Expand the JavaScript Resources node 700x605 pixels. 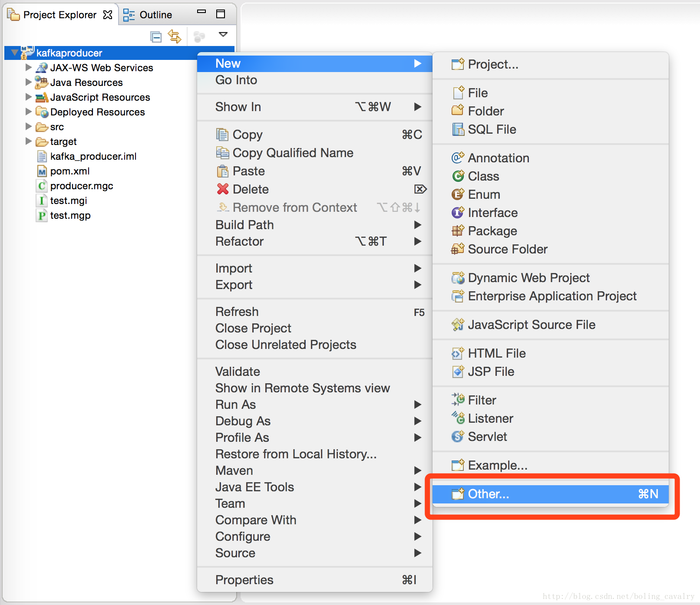tap(29, 97)
